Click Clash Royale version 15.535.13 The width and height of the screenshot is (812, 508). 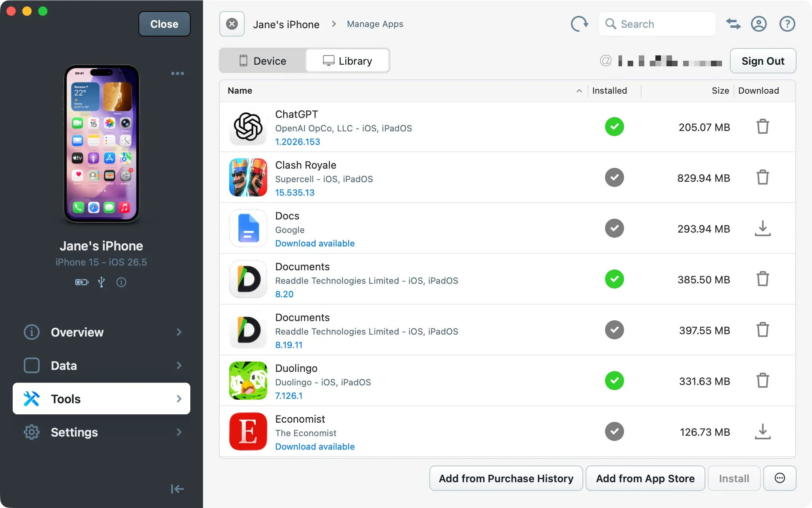pyautogui.click(x=295, y=192)
